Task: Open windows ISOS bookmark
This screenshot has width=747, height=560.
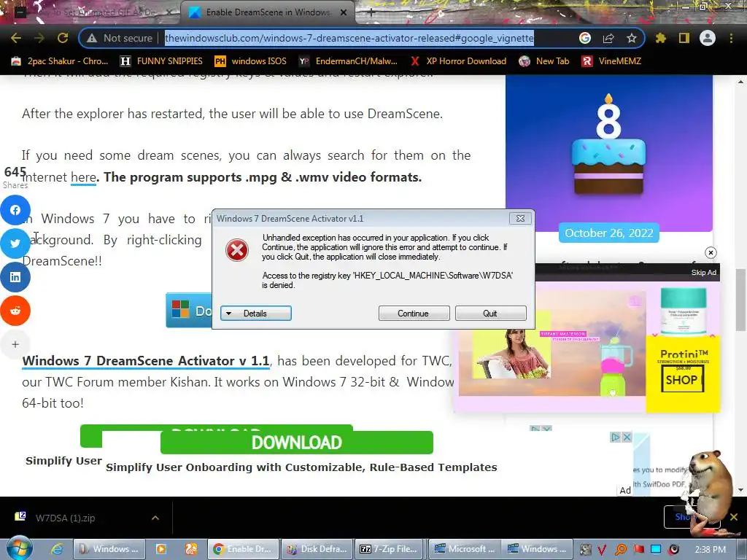Action: tap(251, 61)
